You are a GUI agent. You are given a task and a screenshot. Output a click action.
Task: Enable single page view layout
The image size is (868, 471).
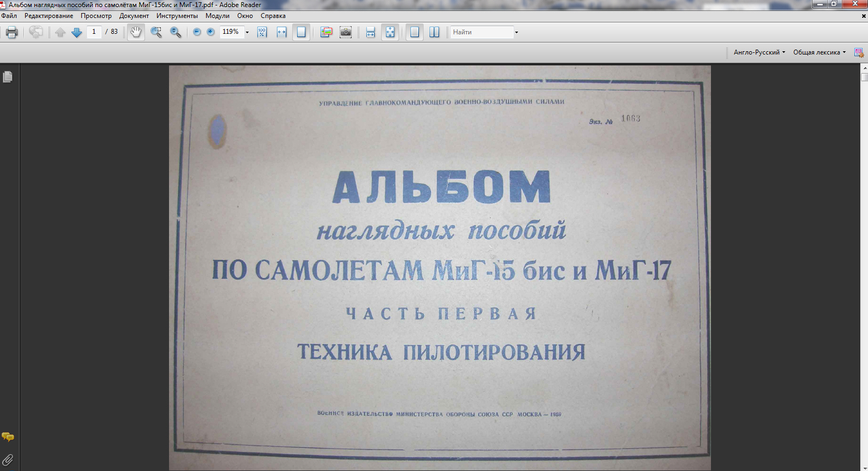pos(414,32)
